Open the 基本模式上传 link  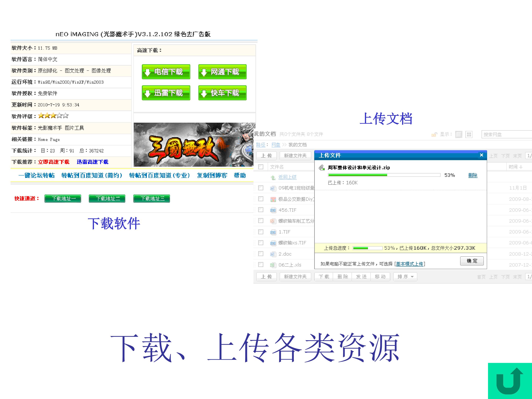[x=410, y=264]
